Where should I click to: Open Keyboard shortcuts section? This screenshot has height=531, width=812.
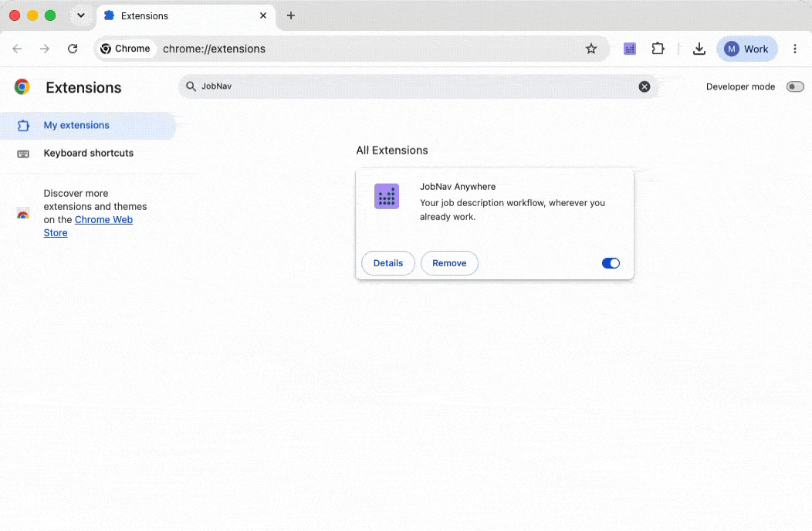tap(87, 154)
